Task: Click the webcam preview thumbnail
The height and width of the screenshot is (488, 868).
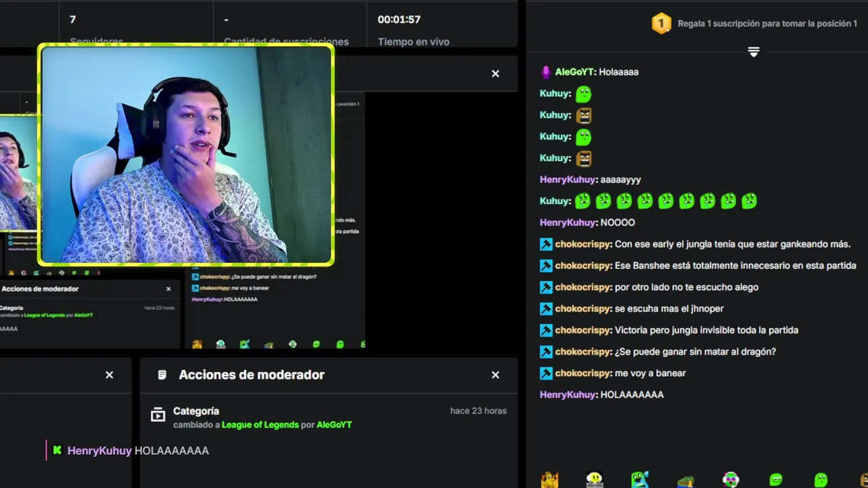Action: pos(186,155)
